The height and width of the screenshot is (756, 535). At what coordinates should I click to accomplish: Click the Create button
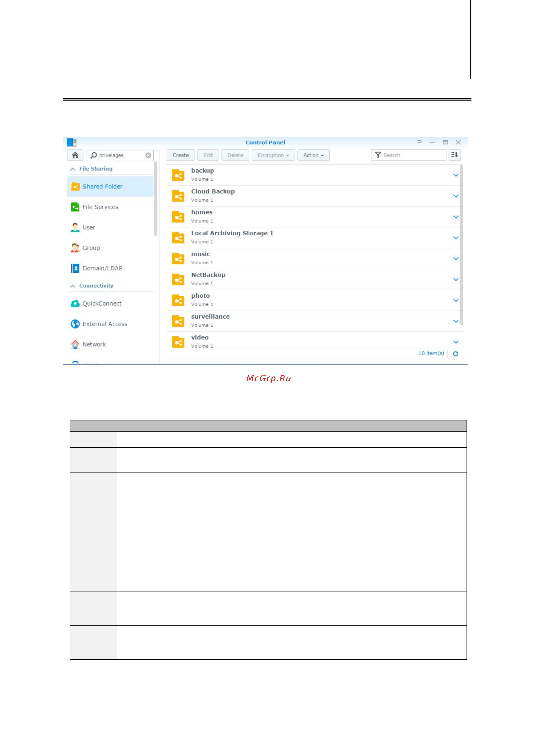click(x=181, y=155)
